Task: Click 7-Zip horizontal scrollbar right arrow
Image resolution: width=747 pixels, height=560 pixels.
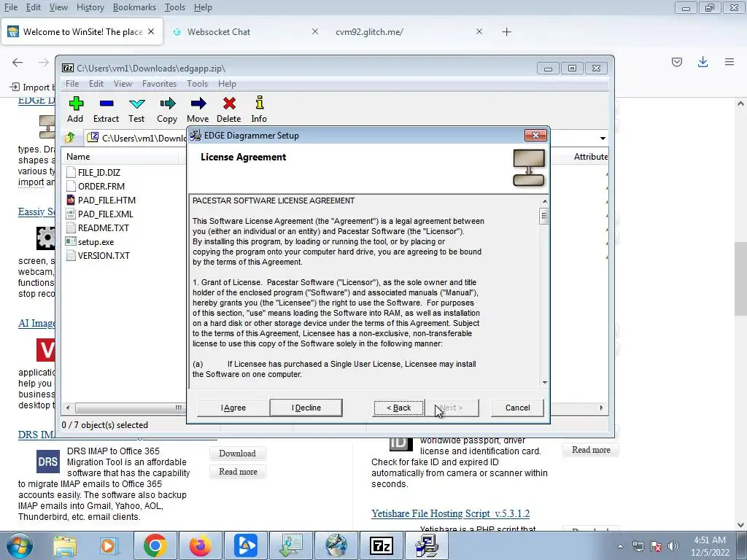Action: point(601,408)
